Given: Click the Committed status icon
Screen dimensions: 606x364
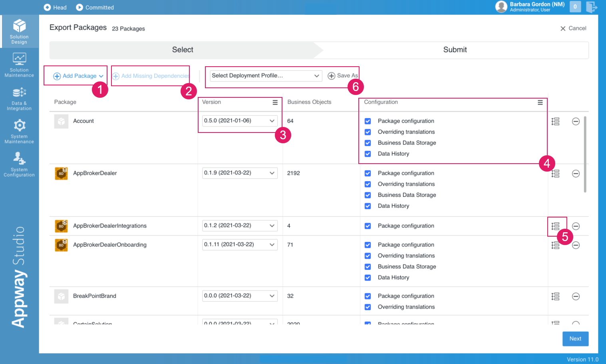Looking at the screenshot, I should 79,7.
